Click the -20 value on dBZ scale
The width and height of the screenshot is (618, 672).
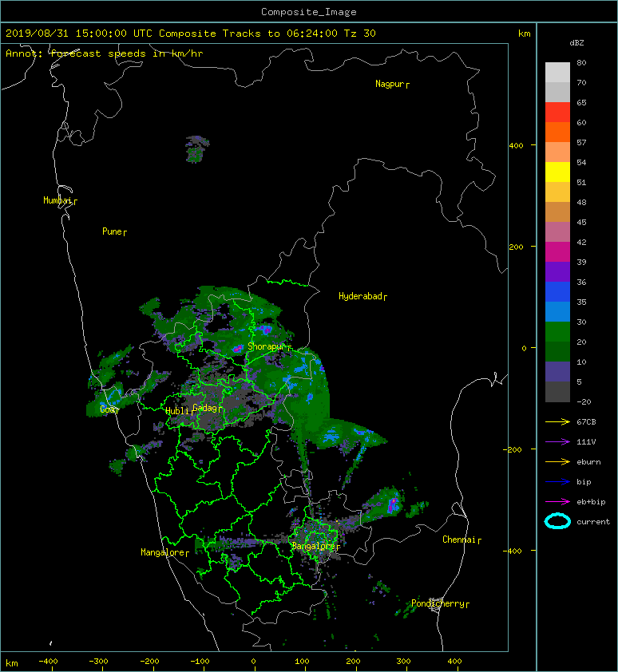tap(584, 401)
